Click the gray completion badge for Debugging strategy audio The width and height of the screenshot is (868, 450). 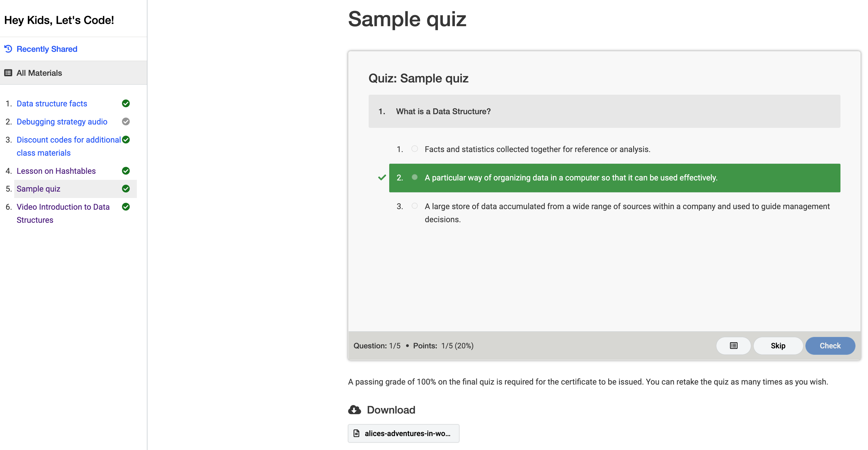(126, 121)
